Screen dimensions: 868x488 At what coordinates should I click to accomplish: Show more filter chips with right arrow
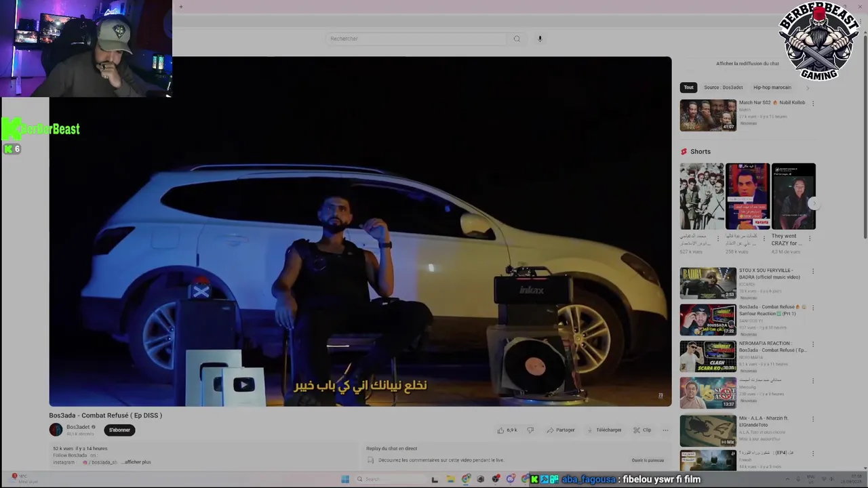pyautogui.click(x=807, y=87)
